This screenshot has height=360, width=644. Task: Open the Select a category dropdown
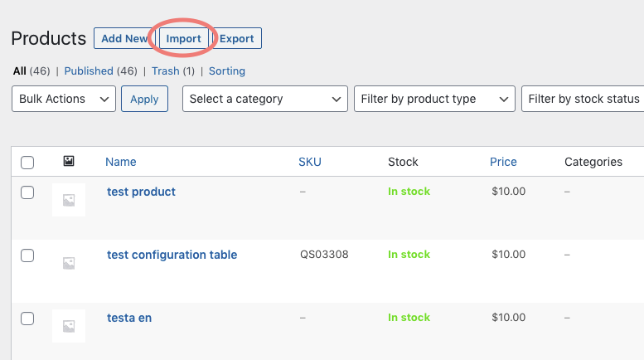(x=265, y=99)
